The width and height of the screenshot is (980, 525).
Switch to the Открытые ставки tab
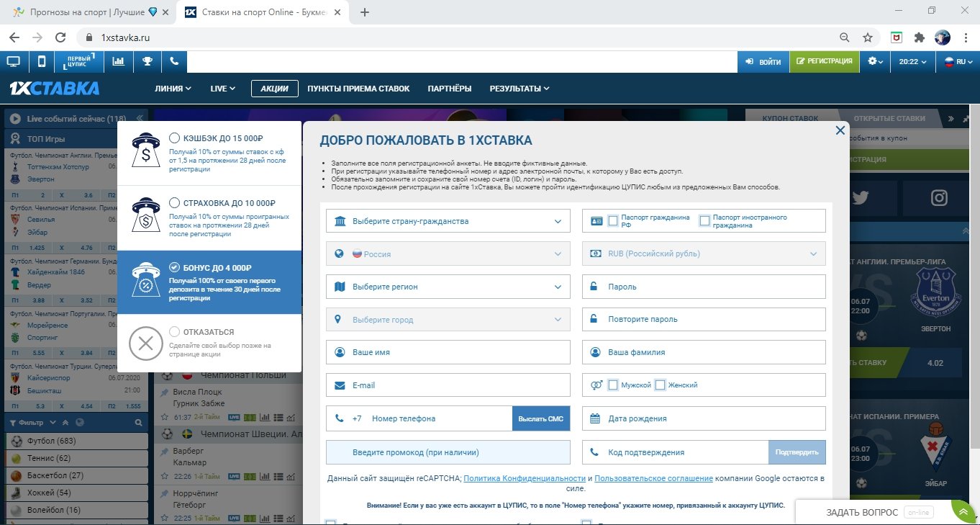pos(889,118)
